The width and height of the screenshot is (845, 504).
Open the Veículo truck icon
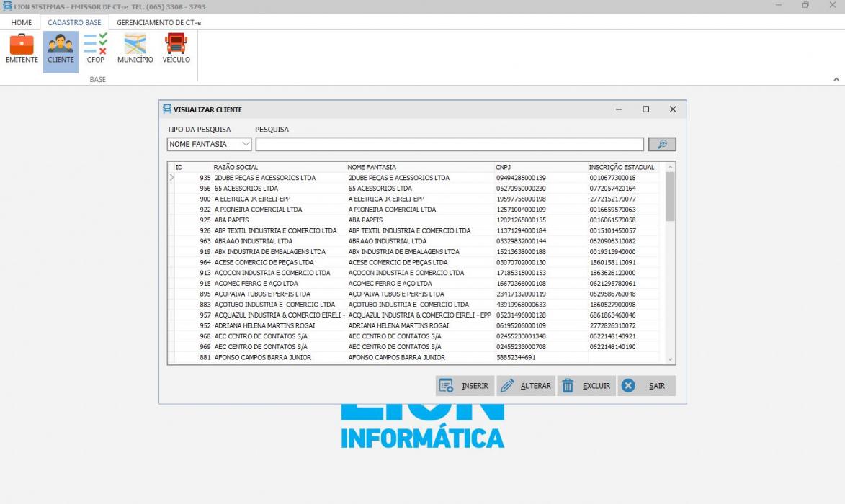click(x=176, y=49)
